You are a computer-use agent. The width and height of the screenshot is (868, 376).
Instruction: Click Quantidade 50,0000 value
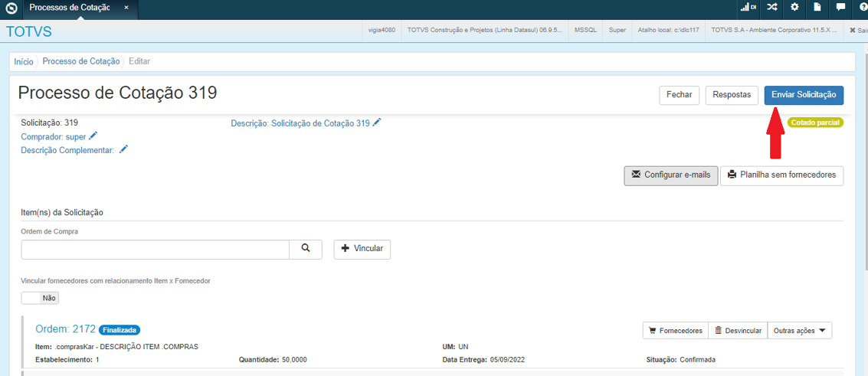(294, 359)
